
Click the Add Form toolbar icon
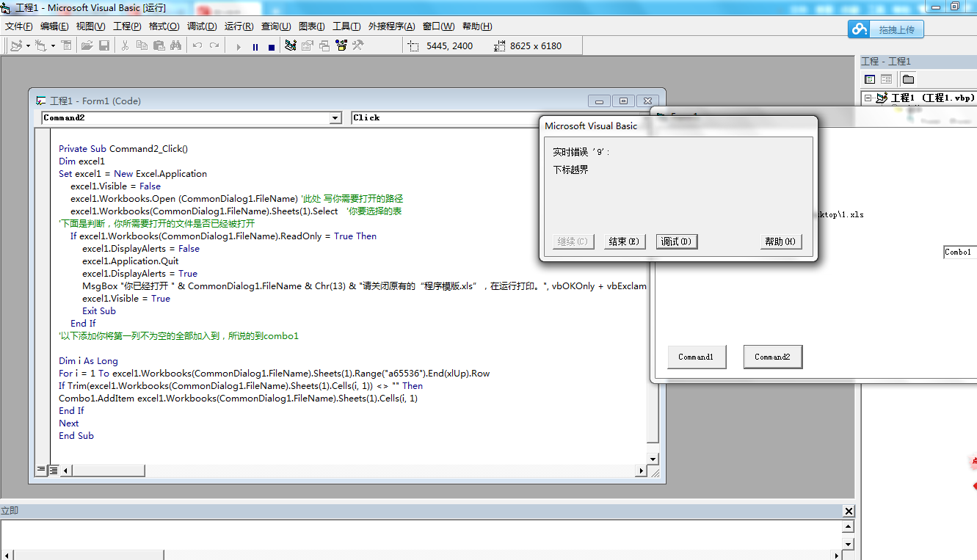click(x=40, y=46)
